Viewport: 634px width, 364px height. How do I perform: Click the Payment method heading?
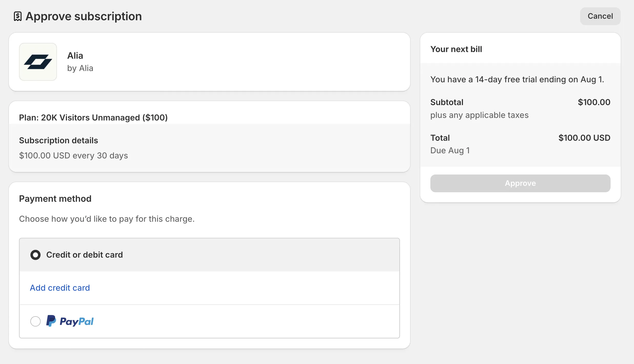pyautogui.click(x=55, y=199)
